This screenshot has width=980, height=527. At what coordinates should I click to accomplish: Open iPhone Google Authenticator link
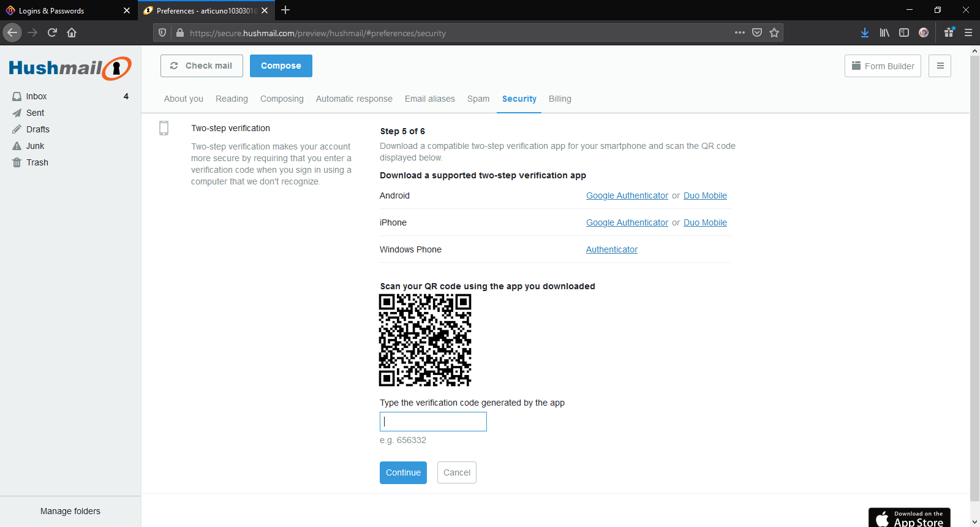click(627, 222)
